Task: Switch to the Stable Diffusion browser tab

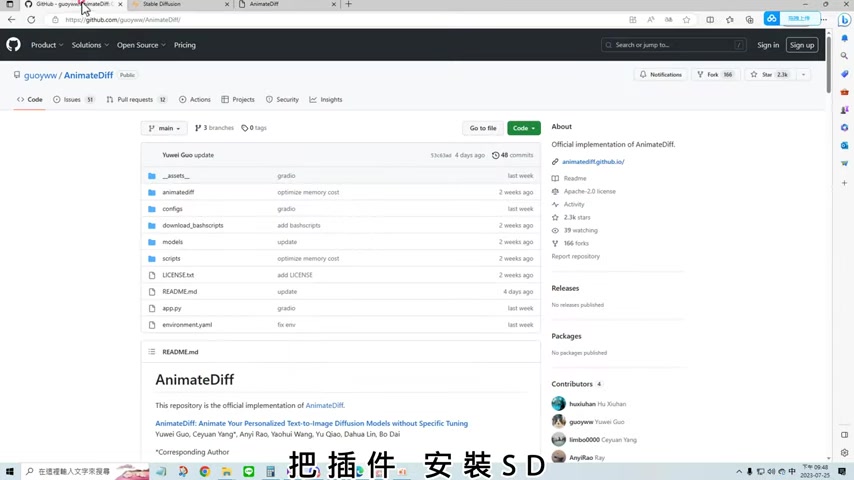Action: pos(179,4)
